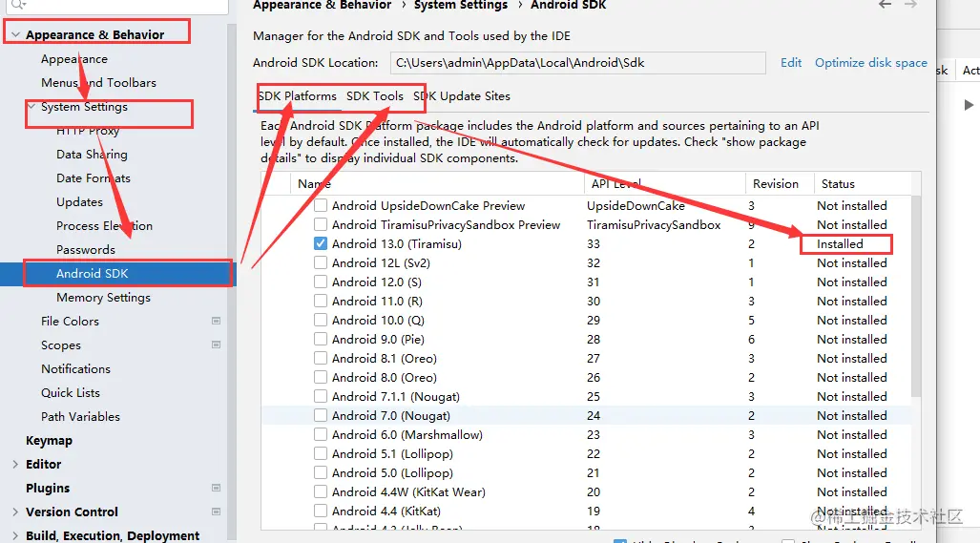Open the File Colors settings page
The height and width of the screenshot is (543, 980).
pos(70,322)
